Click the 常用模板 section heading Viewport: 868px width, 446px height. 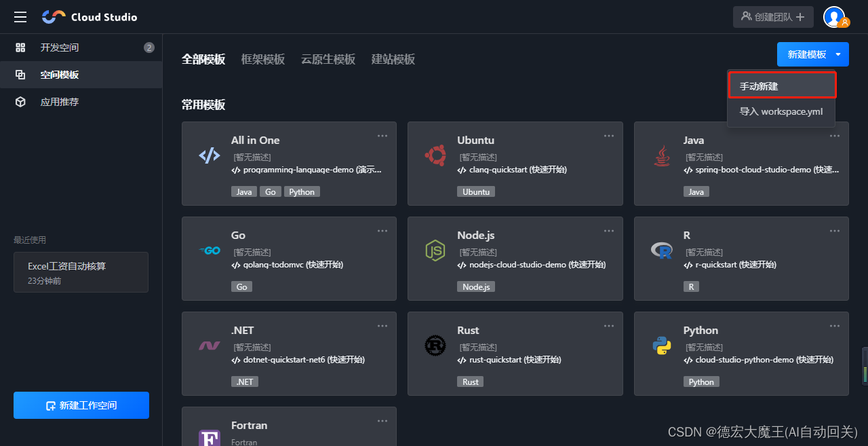coord(203,105)
